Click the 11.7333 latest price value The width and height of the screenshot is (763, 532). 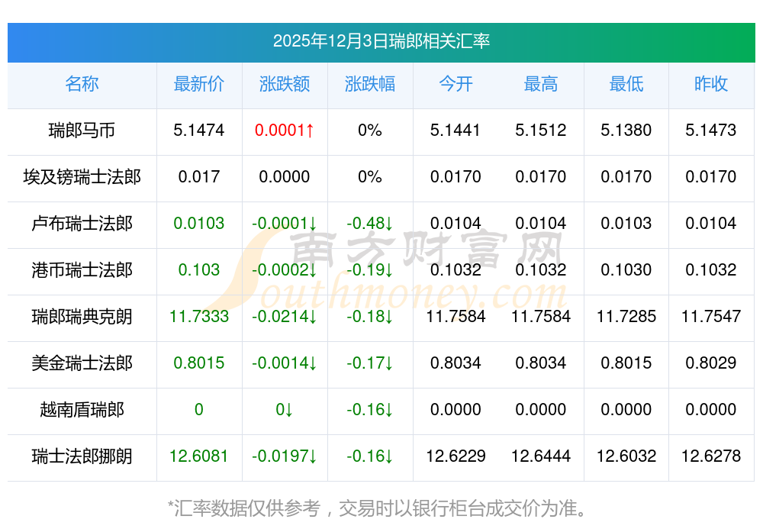tap(198, 317)
